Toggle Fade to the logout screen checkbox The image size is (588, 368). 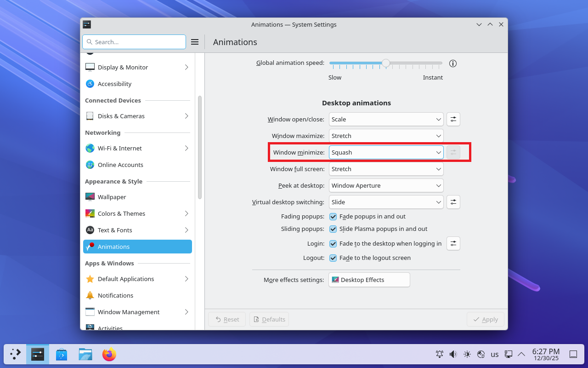(x=333, y=258)
